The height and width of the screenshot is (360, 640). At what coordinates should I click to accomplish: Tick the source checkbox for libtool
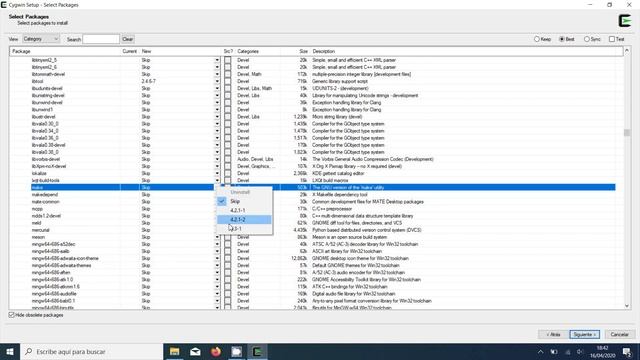228,81
